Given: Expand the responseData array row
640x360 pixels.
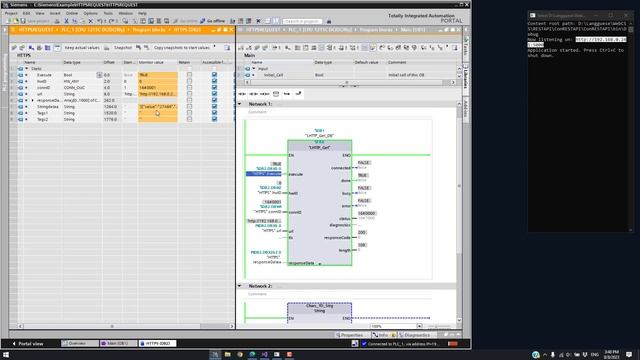Looking at the screenshot, I should coord(33,100).
